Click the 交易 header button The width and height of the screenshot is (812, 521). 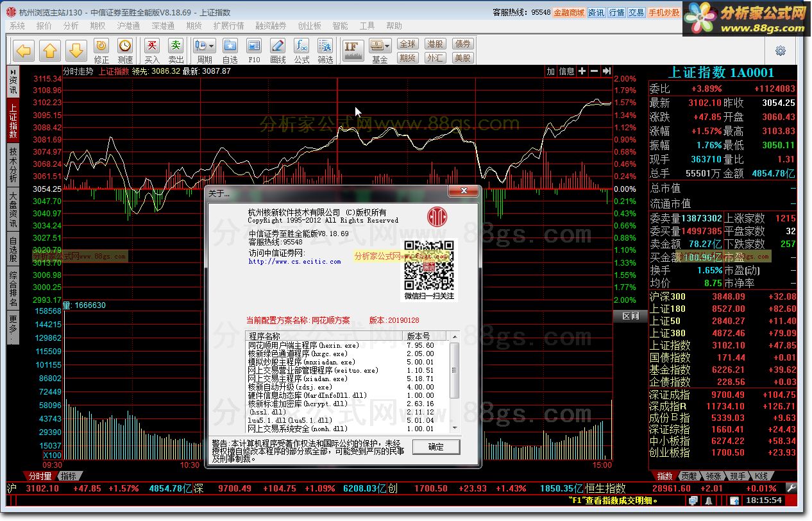click(x=636, y=12)
